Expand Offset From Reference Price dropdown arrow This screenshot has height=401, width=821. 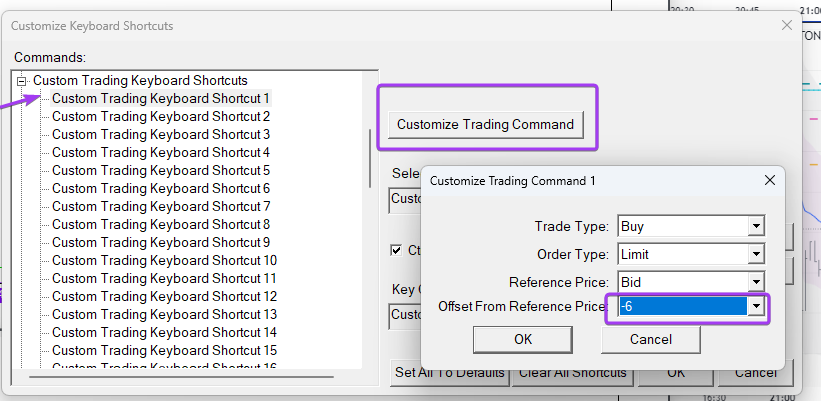pos(757,306)
